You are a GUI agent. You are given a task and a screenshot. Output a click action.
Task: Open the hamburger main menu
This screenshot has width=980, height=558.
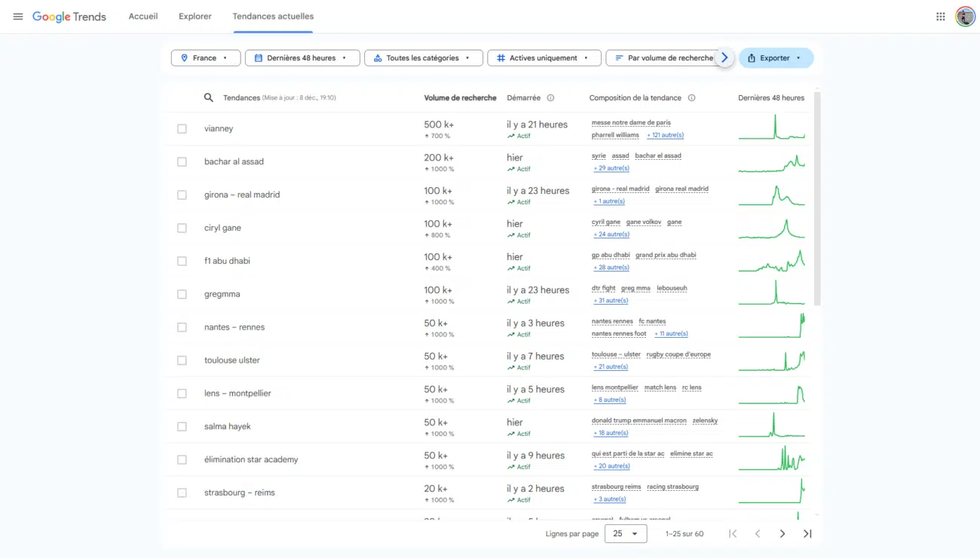18,17
